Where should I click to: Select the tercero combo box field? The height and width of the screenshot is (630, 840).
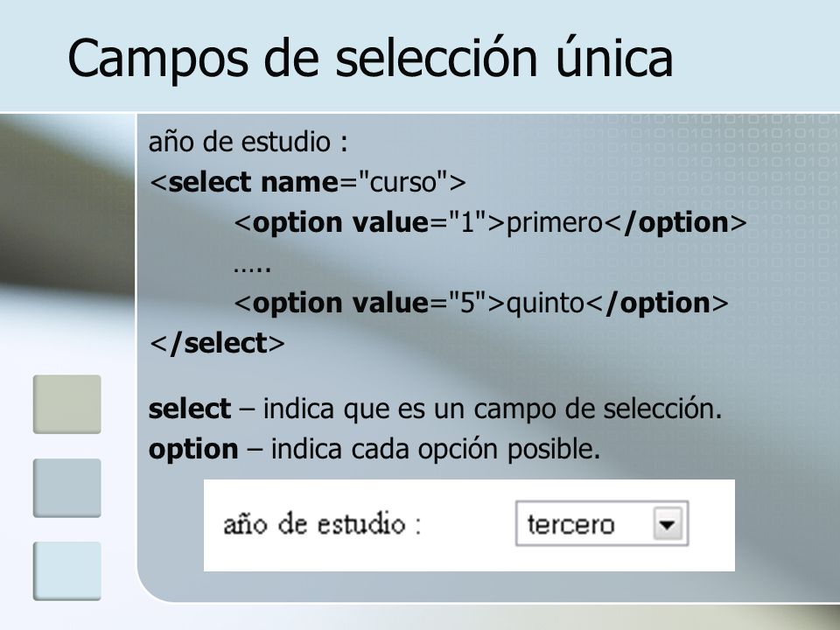pyautogui.click(x=602, y=524)
